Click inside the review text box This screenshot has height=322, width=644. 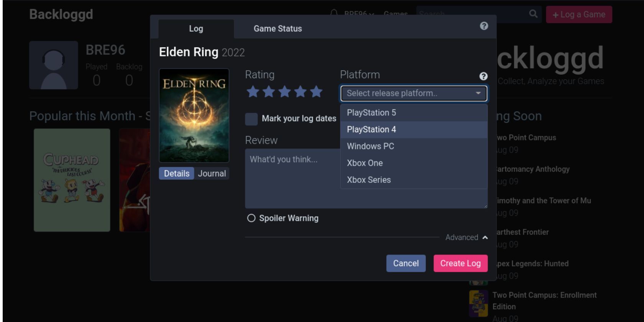pos(366,179)
